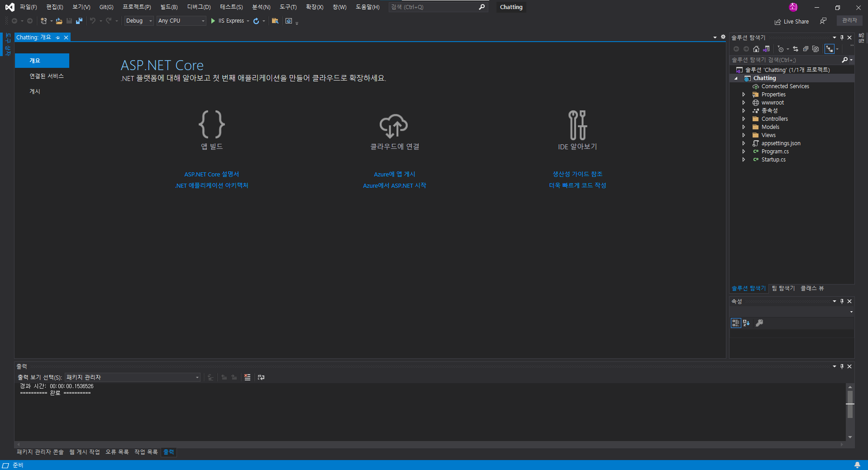Viewport: 868px width, 470px height.
Task: Click the settings gear above the document area
Action: pyautogui.click(x=723, y=37)
